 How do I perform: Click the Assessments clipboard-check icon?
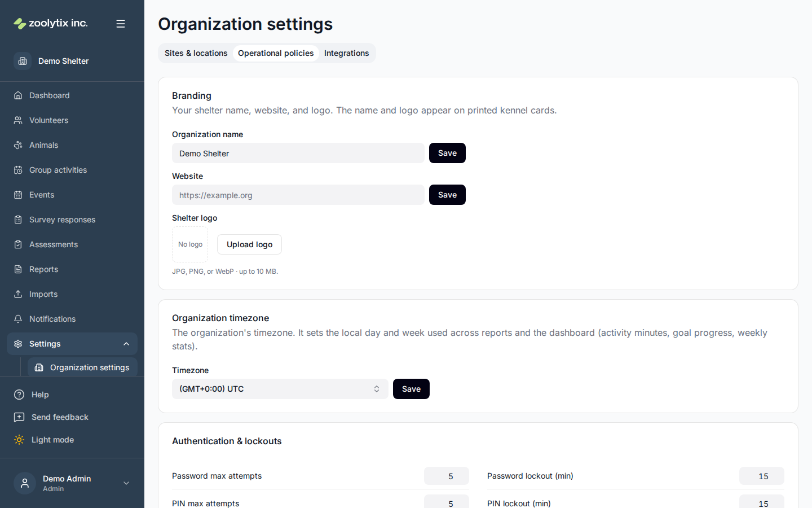coord(18,244)
